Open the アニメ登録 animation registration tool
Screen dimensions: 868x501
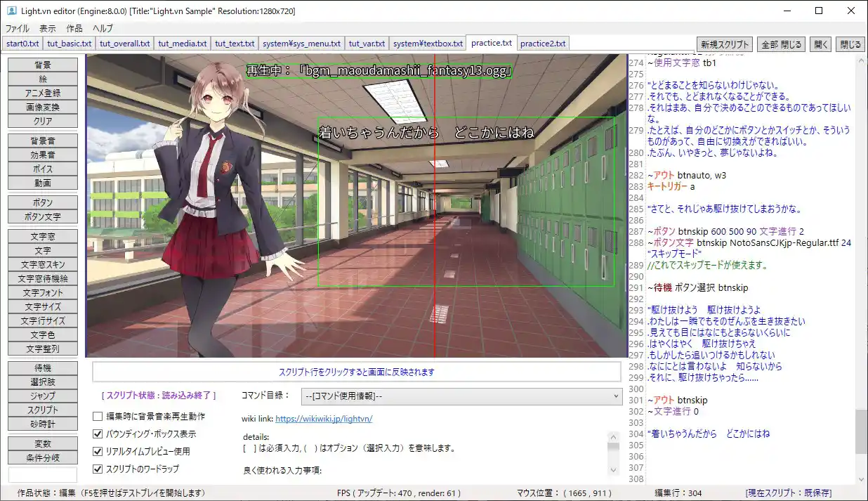(41, 92)
